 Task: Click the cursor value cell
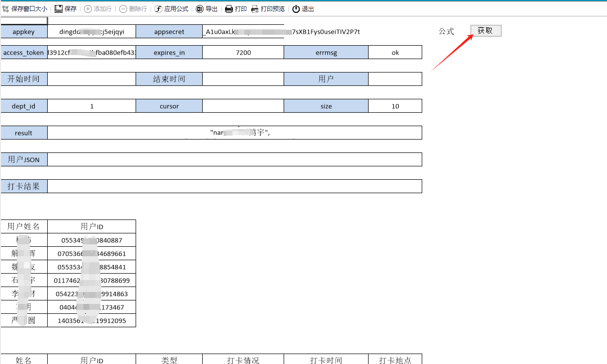[x=243, y=106]
